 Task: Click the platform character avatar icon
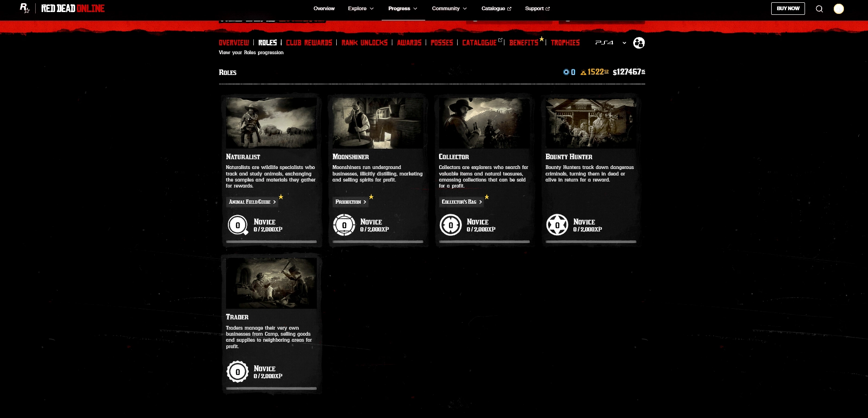point(639,43)
